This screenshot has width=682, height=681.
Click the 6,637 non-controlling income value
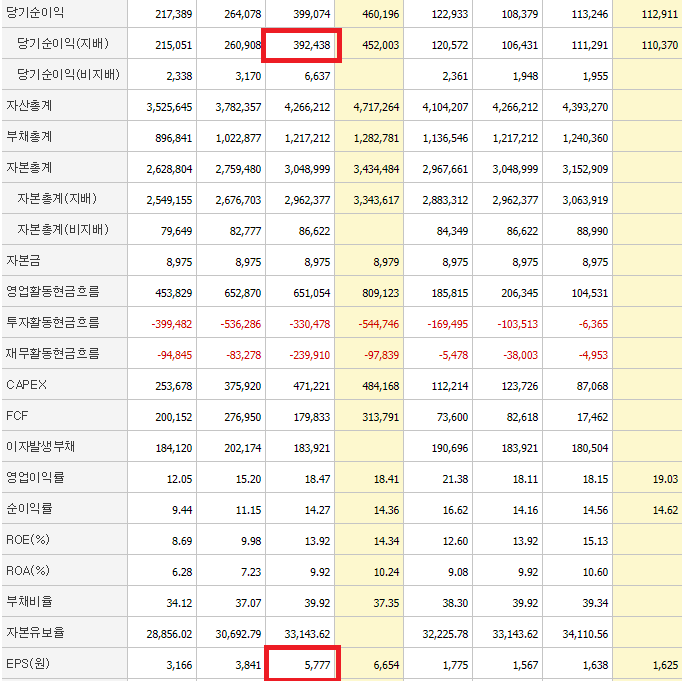[x=317, y=76]
